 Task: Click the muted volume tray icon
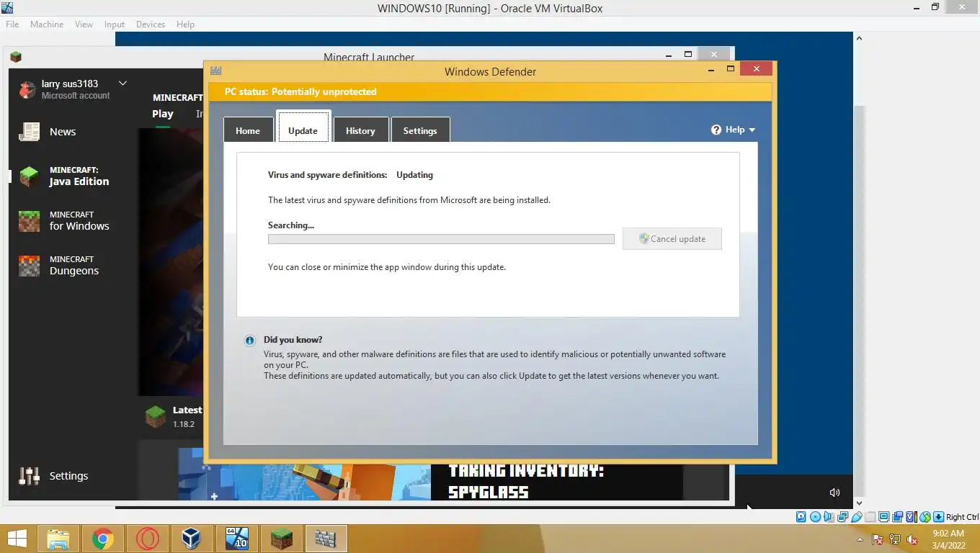(912, 539)
